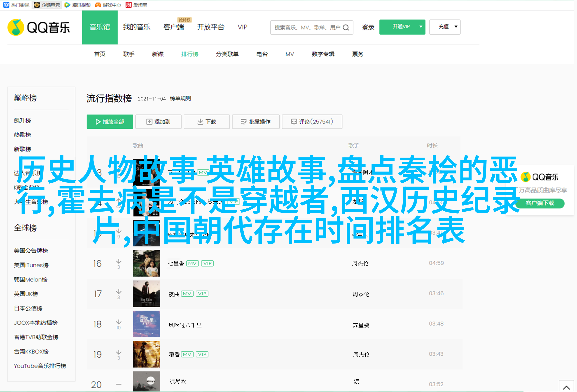Click artist 苏星婕
This screenshot has width=577, height=392.
tap(361, 325)
